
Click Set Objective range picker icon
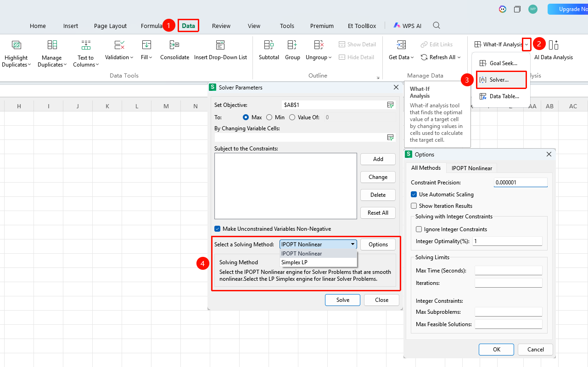(x=390, y=105)
